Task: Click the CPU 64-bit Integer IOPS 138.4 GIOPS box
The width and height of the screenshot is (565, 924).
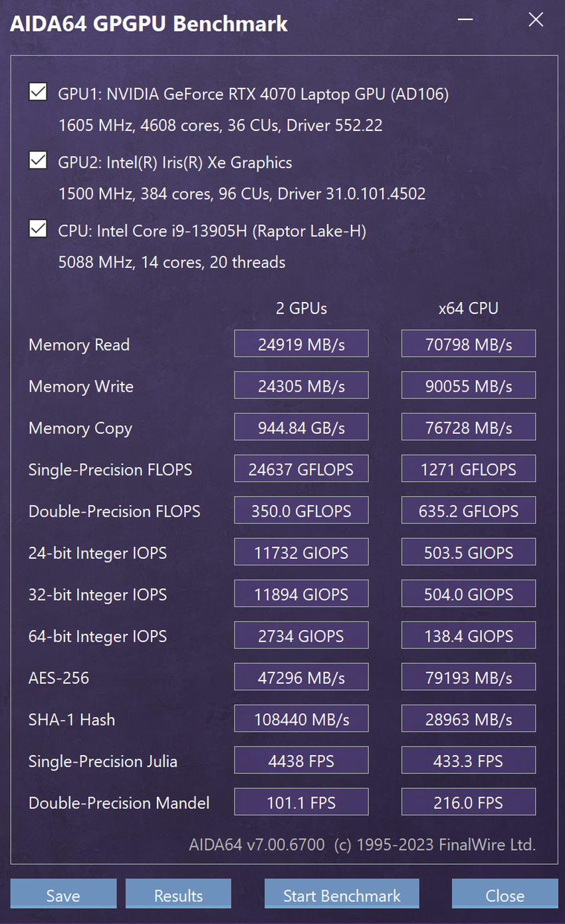Action: [469, 636]
